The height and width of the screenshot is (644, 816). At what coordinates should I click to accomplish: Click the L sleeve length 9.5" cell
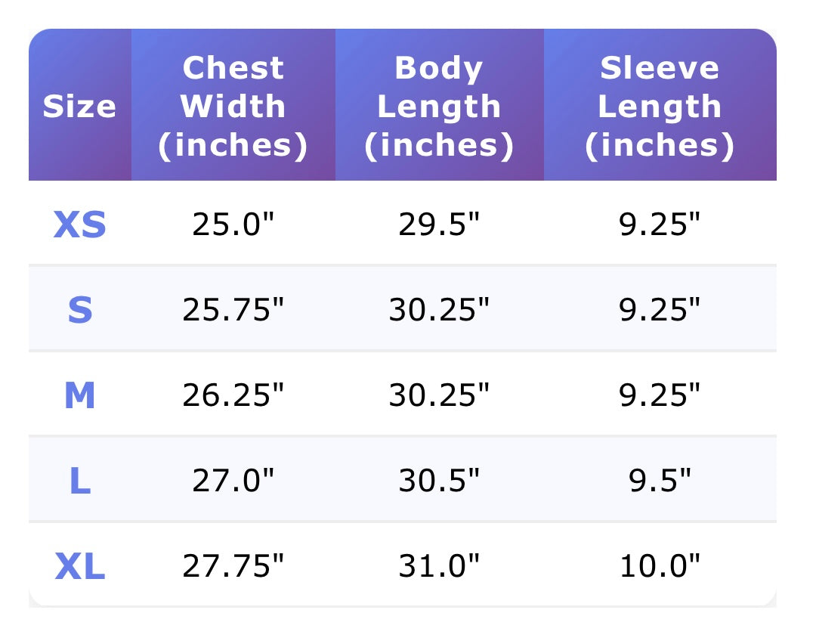[660, 481]
